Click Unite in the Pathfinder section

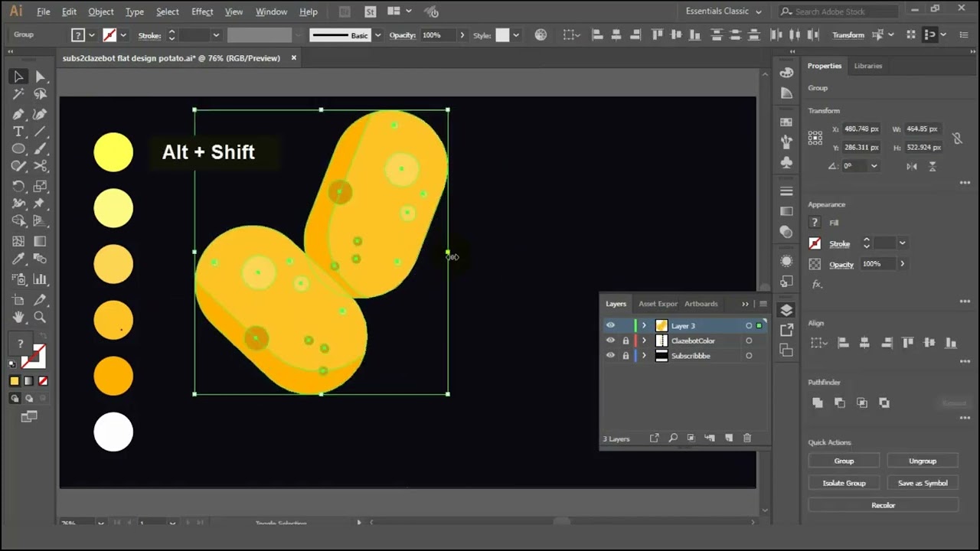point(818,403)
